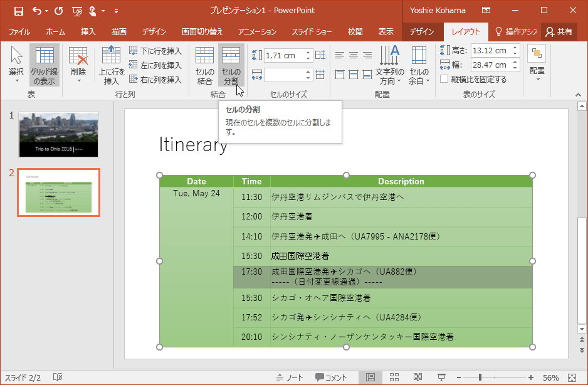Align cell text right
588x385 pixels.
point(367,56)
